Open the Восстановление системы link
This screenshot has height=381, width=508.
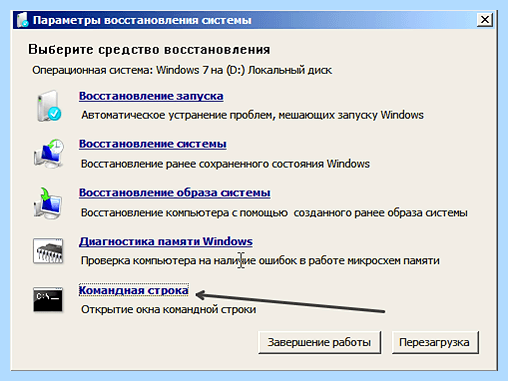click(153, 144)
